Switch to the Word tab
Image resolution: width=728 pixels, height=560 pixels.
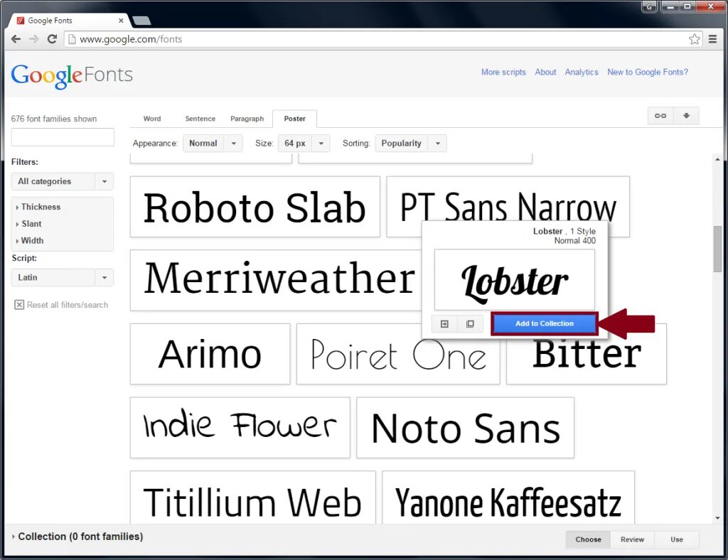(x=152, y=119)
